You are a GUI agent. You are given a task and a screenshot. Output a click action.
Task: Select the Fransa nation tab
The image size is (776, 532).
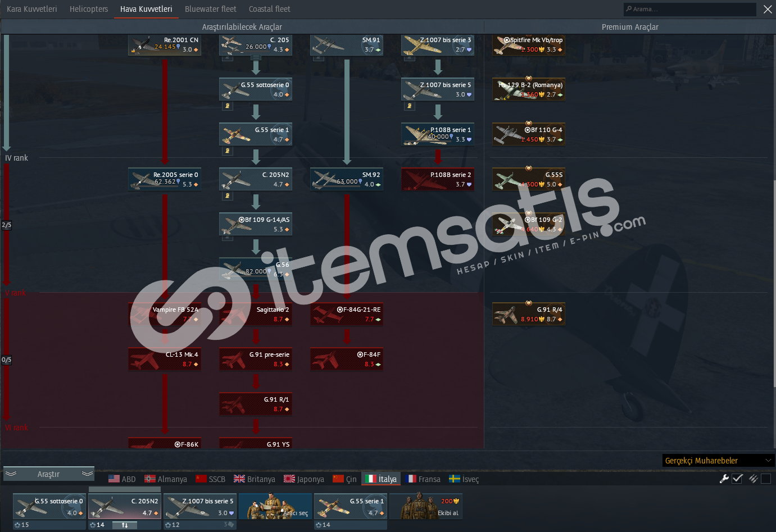(x=424, y=479)
